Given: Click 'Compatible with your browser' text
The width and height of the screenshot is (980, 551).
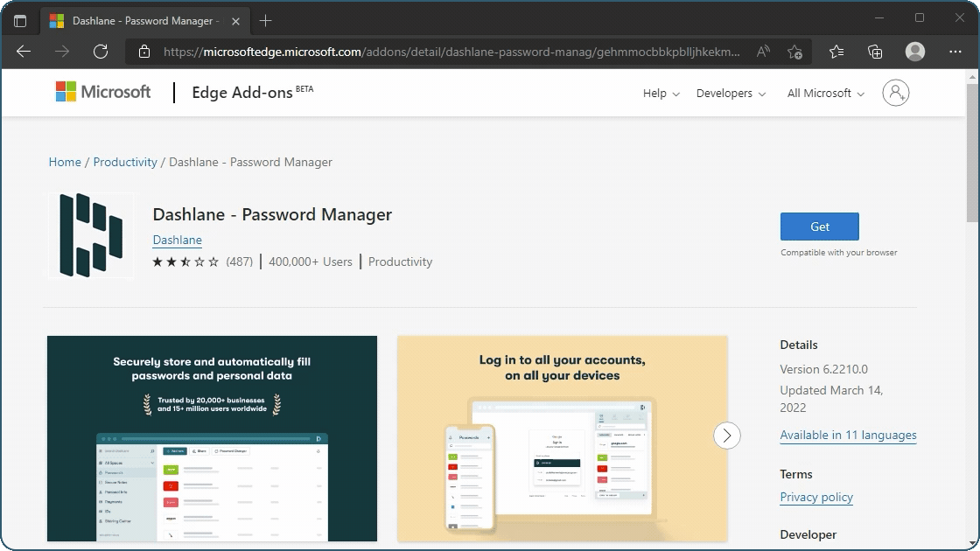Looking at the screenshot, I should coord(839,253).
